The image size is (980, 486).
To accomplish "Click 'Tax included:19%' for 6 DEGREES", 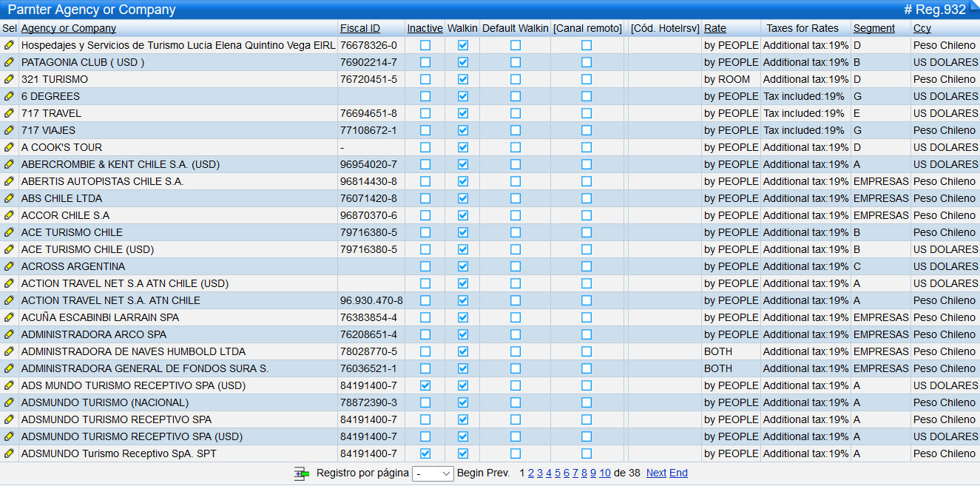I will click(804, 96).
